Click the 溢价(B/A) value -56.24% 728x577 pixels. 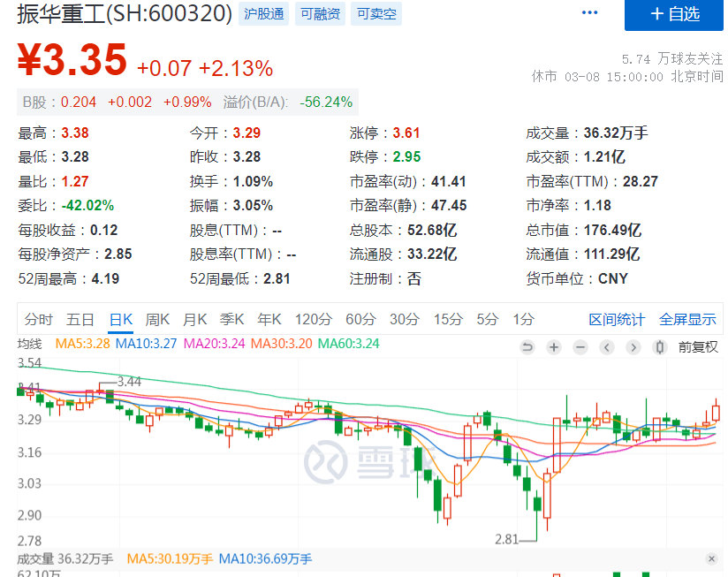coord(326,102)
